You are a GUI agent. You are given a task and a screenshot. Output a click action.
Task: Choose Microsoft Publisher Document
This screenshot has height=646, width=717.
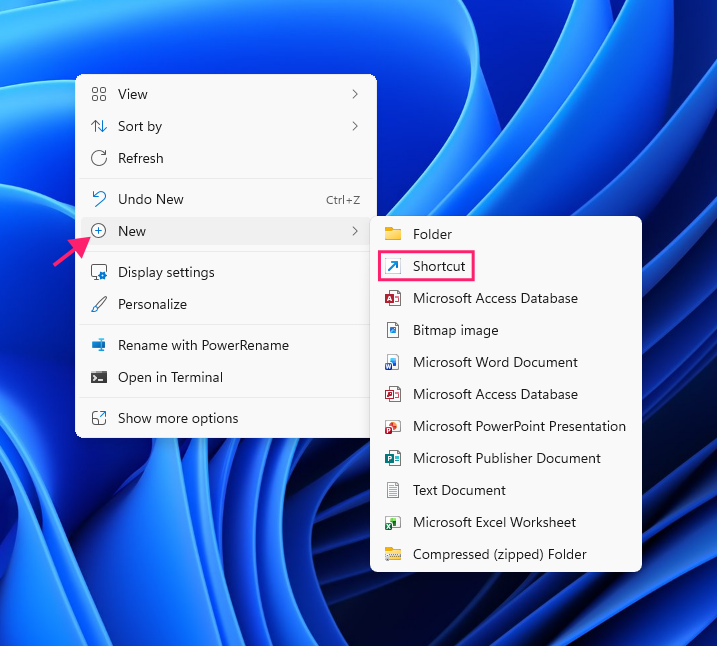click(506, 458)
